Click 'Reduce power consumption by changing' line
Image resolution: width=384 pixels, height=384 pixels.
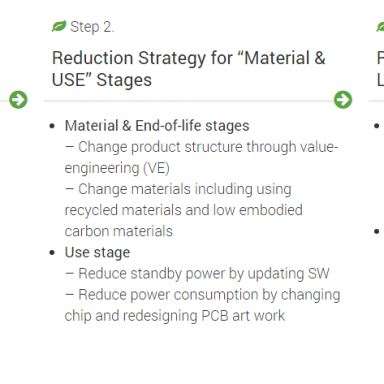(x=203, y=295)
